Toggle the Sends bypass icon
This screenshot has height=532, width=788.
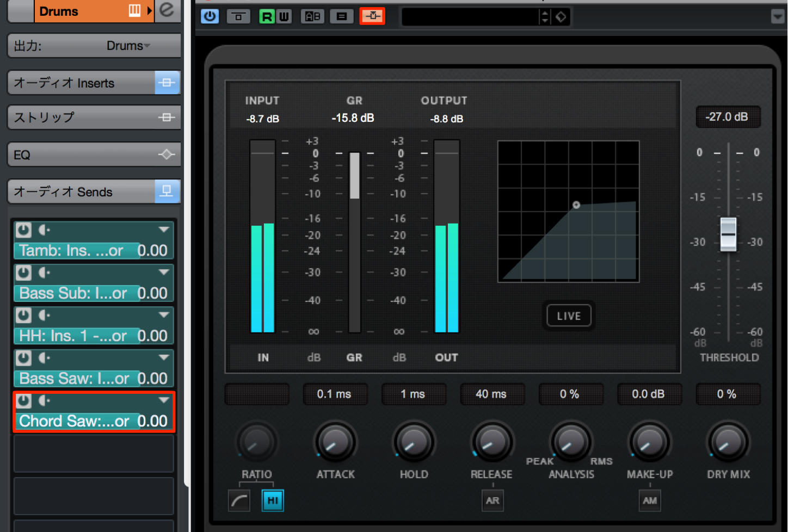coord(167,191)
